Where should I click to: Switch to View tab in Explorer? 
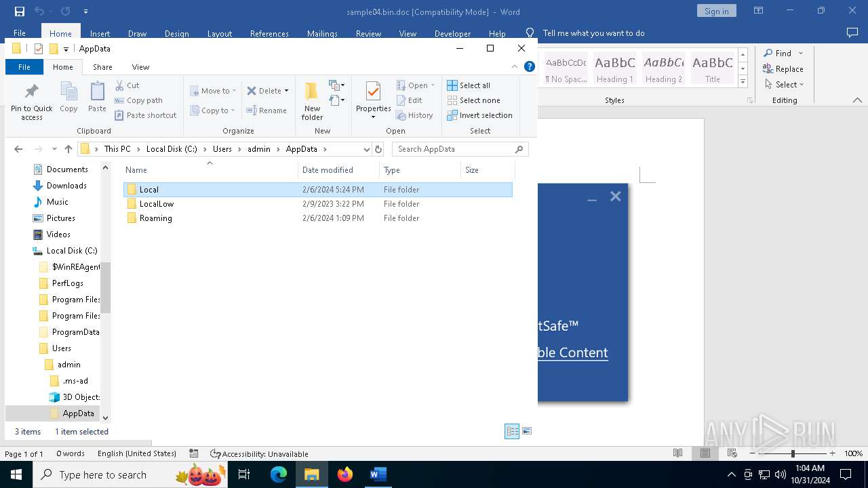click(x=140, y=66)
